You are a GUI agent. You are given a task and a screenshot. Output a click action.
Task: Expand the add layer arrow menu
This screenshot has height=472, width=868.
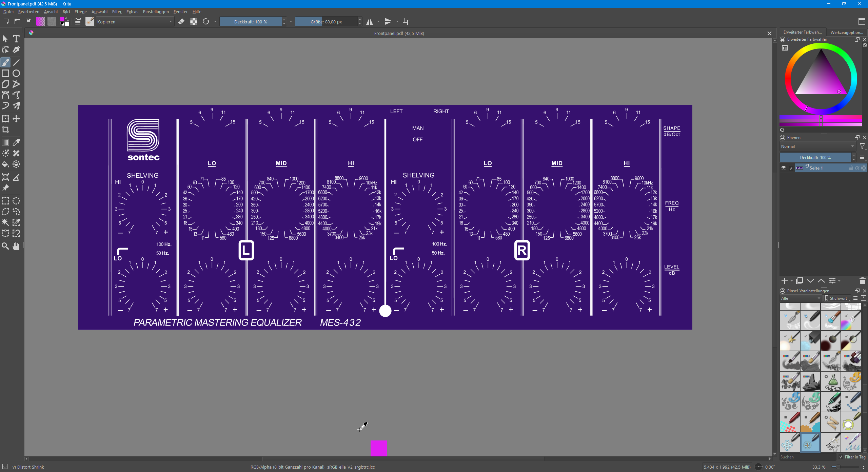tap(792, 281)
